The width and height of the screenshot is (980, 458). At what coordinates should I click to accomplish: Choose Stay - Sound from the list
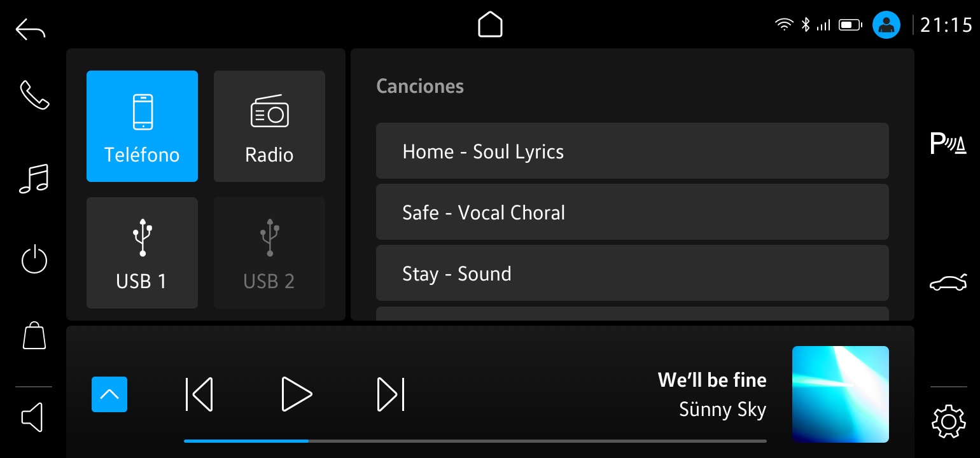click(632, 273)
